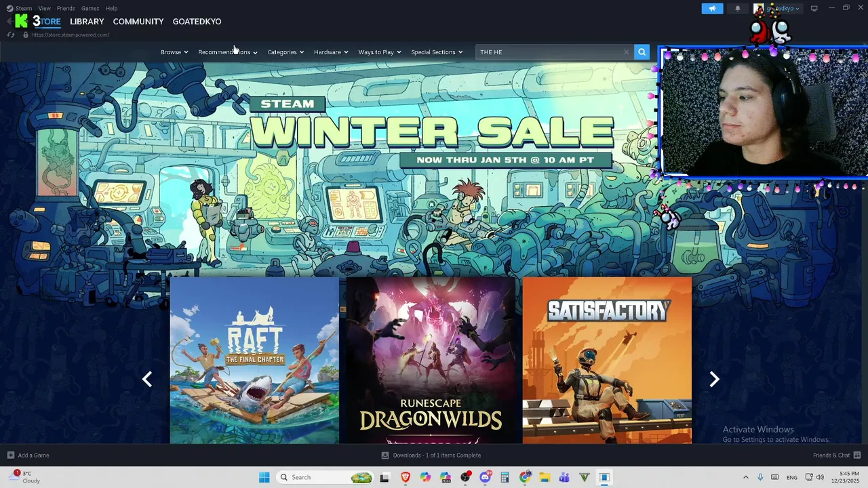This screenshot has width=868, height=488.
Task: Open the Games menu
Action: pyautogui.click(x=90, y=8)
